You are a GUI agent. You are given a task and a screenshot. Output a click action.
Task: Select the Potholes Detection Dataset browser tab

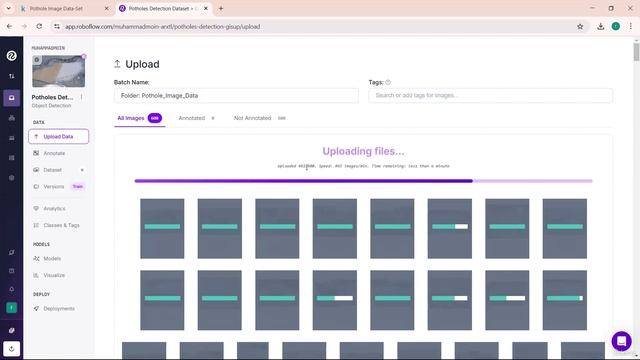(x=163, y=8)
